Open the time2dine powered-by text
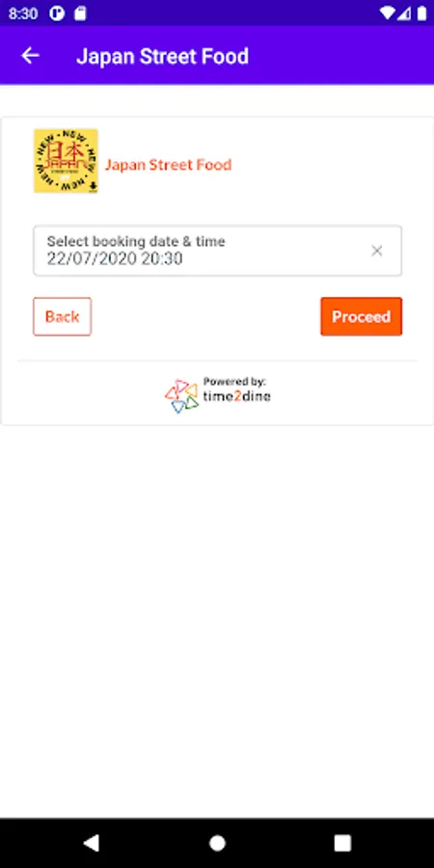Screen dimensions: 434x868 point(237,391)
